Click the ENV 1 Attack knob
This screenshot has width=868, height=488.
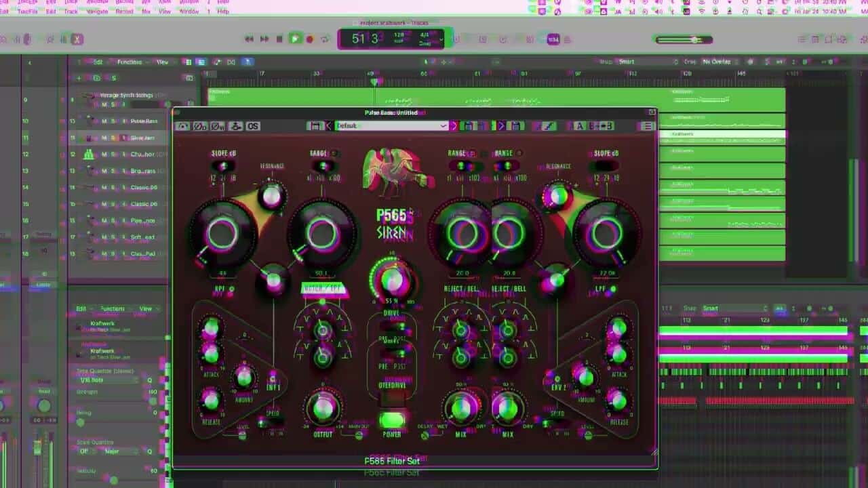click(x=211, y=354)
